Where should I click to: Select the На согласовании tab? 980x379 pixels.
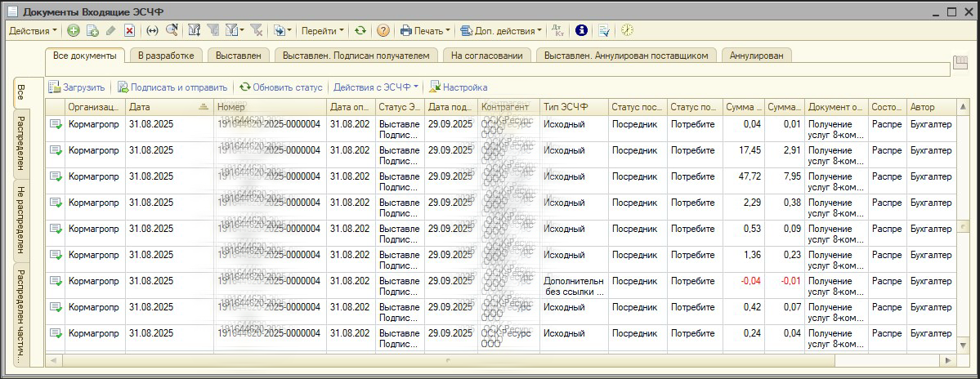[487, 56]
